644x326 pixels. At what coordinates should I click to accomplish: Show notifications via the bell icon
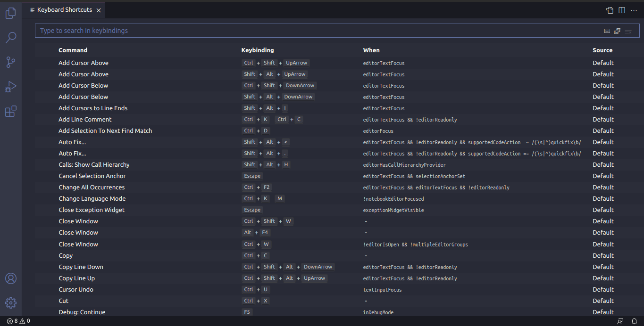[634, 321]
